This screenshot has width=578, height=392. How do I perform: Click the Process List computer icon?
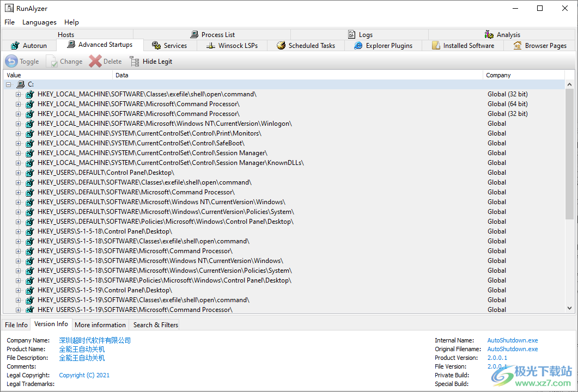(x=194, y=35)
